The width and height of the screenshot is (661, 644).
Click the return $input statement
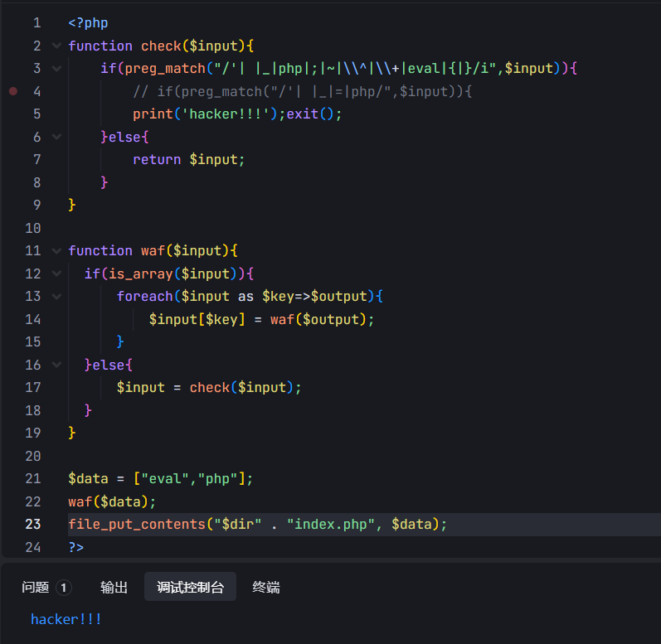click(188, 160)
